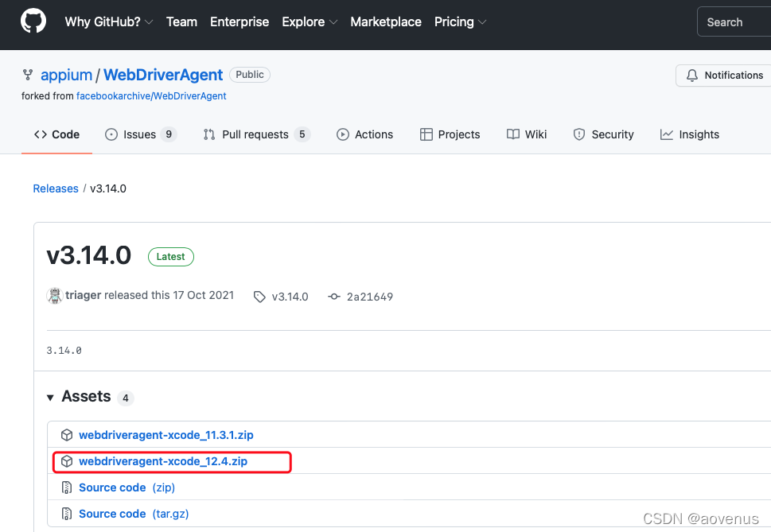Open the Marketplace navigation item
This screenshot has width=771, height=532.
[x=385, y=22]
